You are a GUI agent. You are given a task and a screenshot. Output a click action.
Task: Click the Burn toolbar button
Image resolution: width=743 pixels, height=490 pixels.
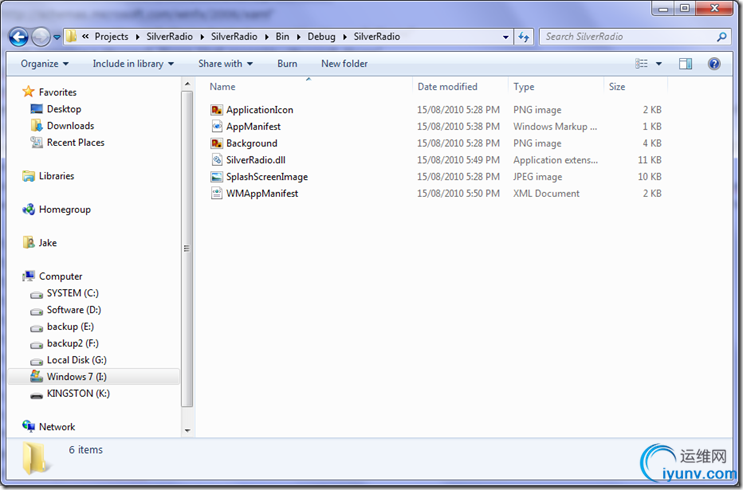click(x=287, y=64)
